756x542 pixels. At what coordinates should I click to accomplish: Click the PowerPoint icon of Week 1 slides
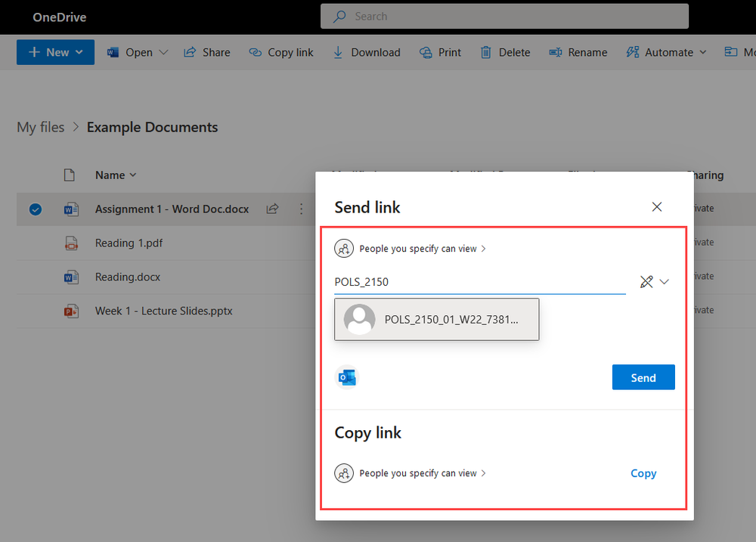[71, 311]
